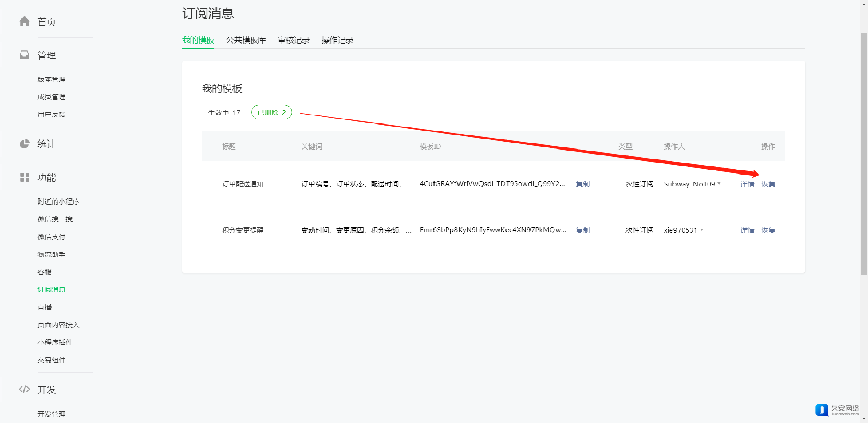868x423 pixels.
Task: Copy the 订单配送通知 template ID
Action: (583, 184)
